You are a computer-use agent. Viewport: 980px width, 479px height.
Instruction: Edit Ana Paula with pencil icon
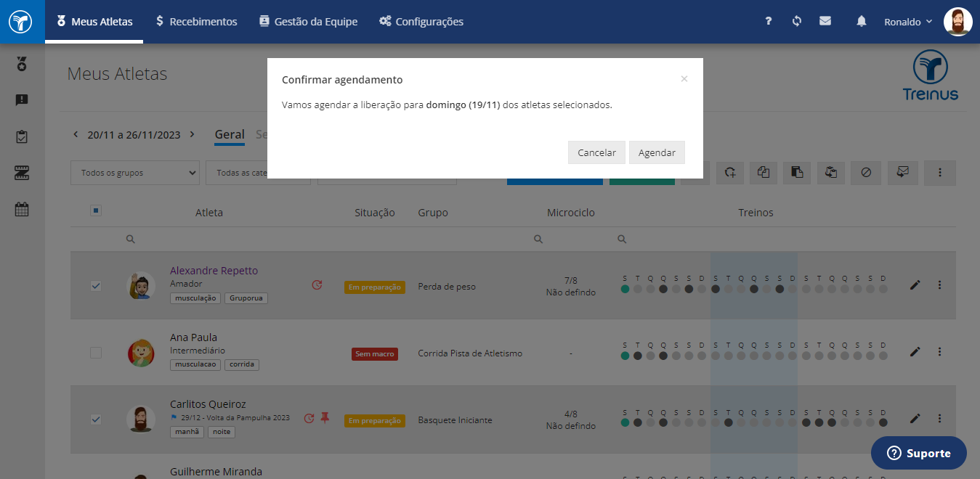(x=915, y=352)
